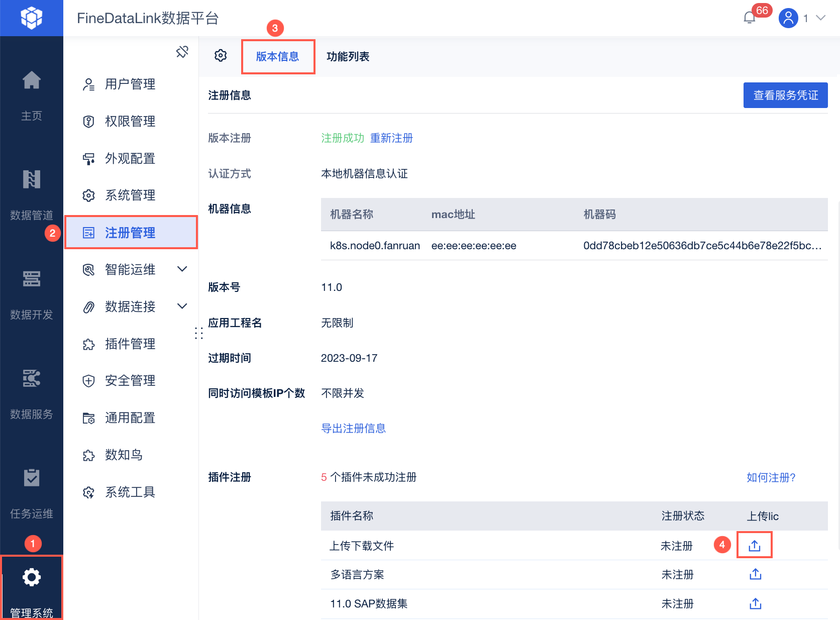Open 通用配置 menu item
The height and width of the screenshot is (620, 840).
131,418
